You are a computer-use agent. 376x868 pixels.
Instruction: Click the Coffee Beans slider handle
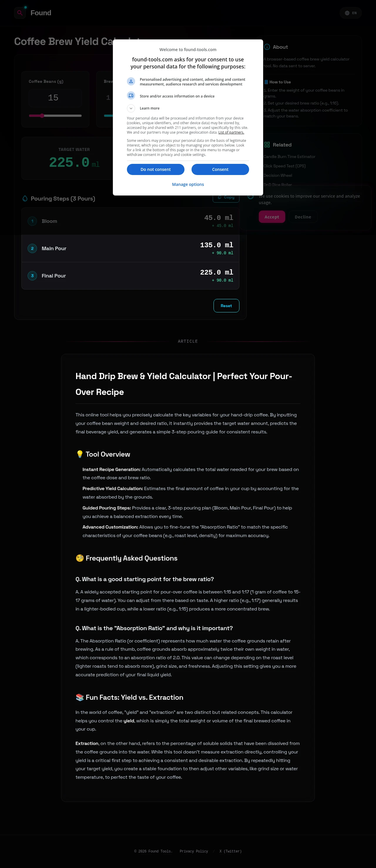point(42,116)
